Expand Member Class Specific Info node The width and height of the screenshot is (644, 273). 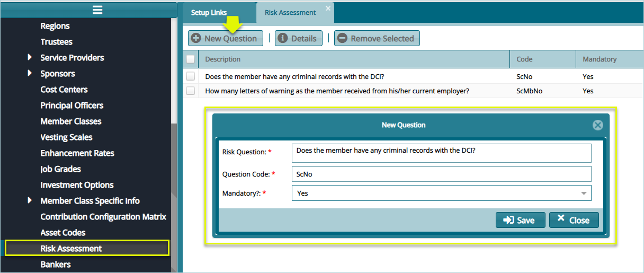(x=30, y=200)
